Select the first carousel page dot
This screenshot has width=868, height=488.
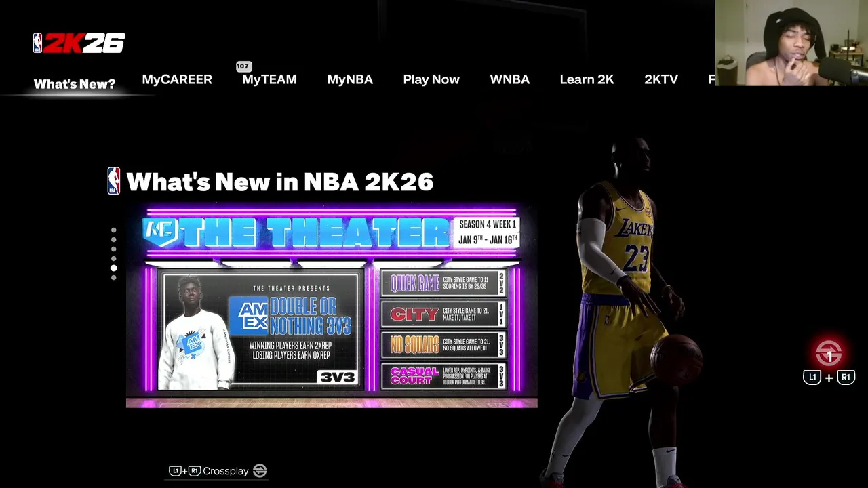point(113,230)
